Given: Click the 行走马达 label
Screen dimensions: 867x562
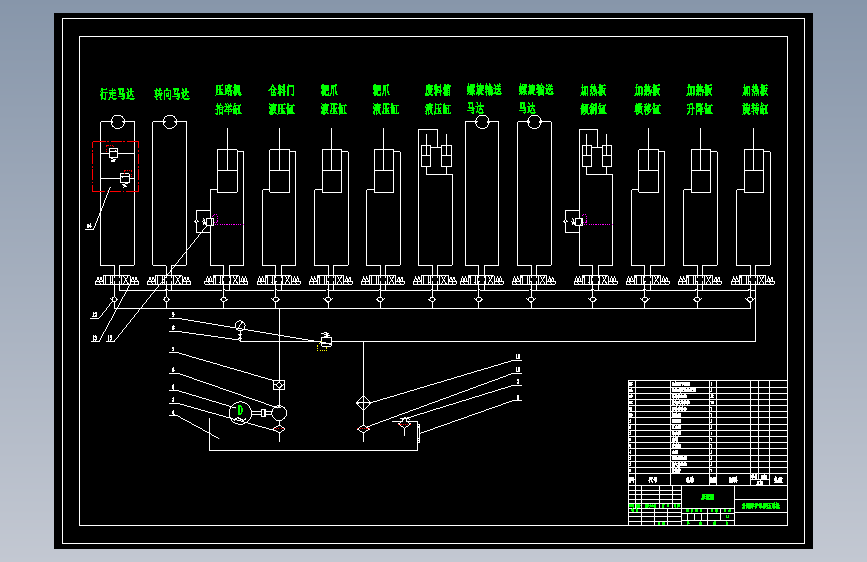Looking at the screenshot, I should coord(117,94).
